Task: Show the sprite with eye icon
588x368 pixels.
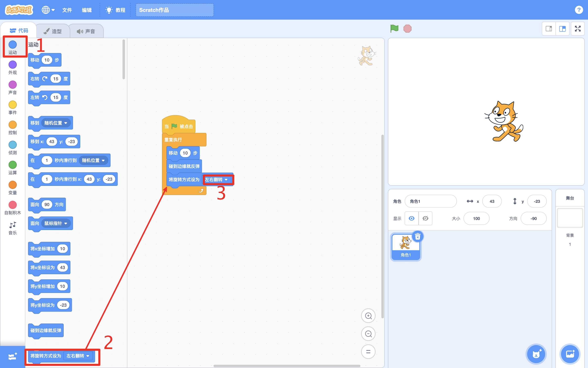Action: click(411, 218)
